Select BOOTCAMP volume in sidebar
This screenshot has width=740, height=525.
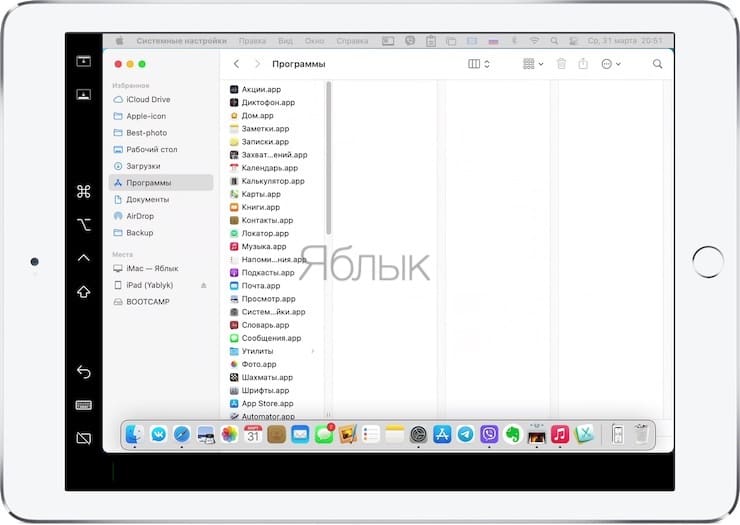pyautogui.click(x=161, y=302)
